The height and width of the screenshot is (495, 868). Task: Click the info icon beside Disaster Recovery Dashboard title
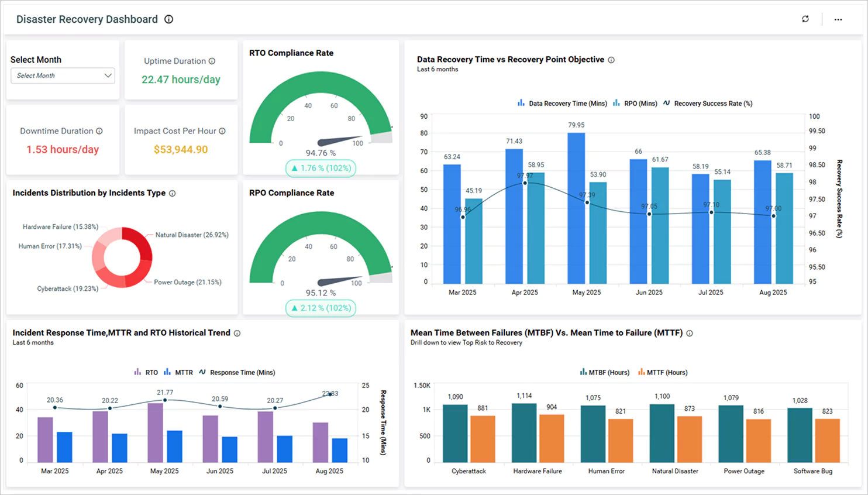tap(168, 19)
